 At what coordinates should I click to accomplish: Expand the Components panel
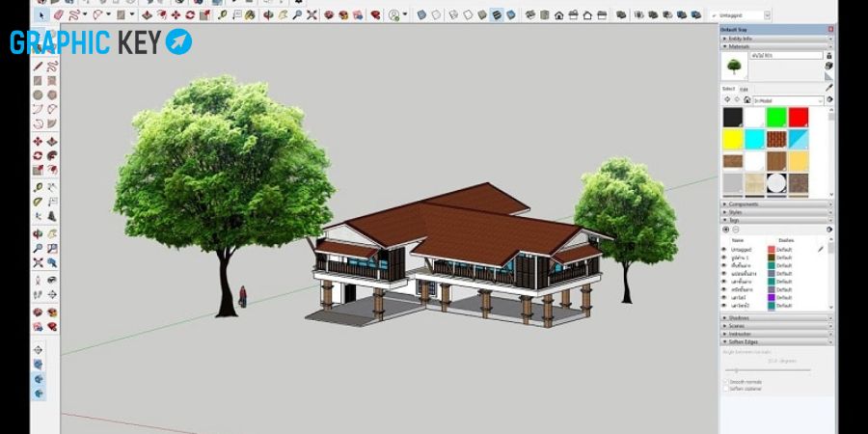click(776, 203)
